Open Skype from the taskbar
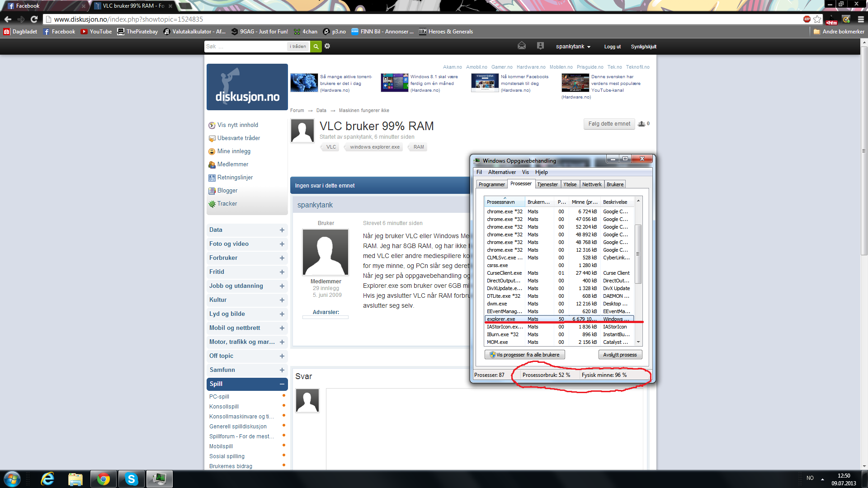The height and width of the screenshot is (488, 868). point(132,479)
